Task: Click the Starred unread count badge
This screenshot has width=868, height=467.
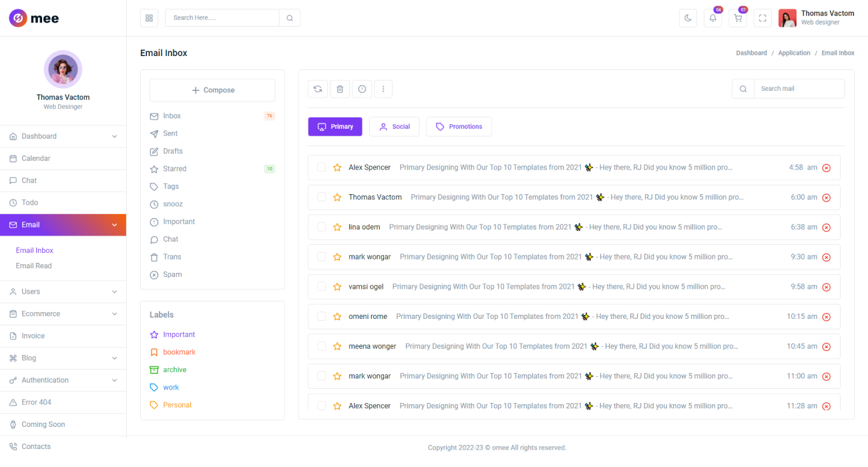Action: click(x=269, y=168)
